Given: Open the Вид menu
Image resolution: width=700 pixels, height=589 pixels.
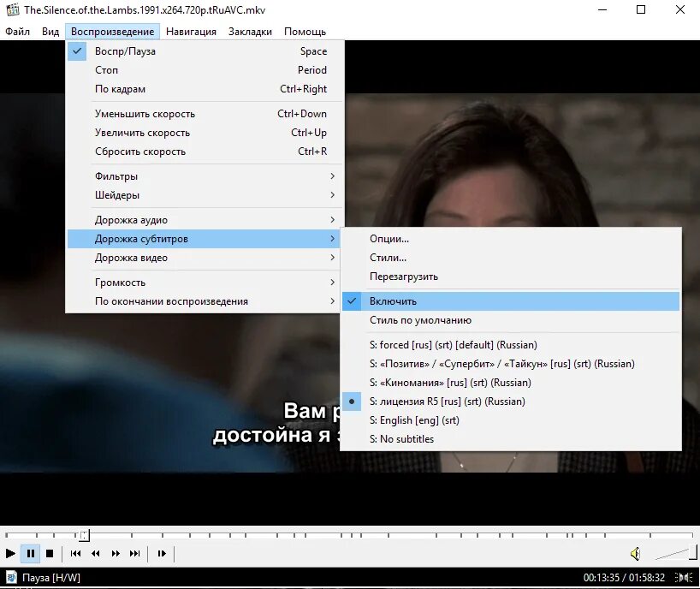Looking at the screenshot, I should click(x=50, y=32).
